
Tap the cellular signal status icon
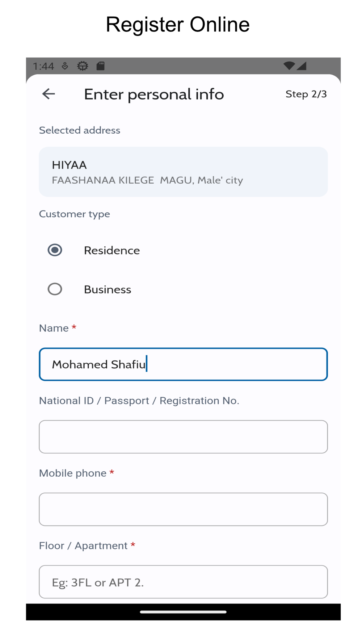[x=302, y=66]
